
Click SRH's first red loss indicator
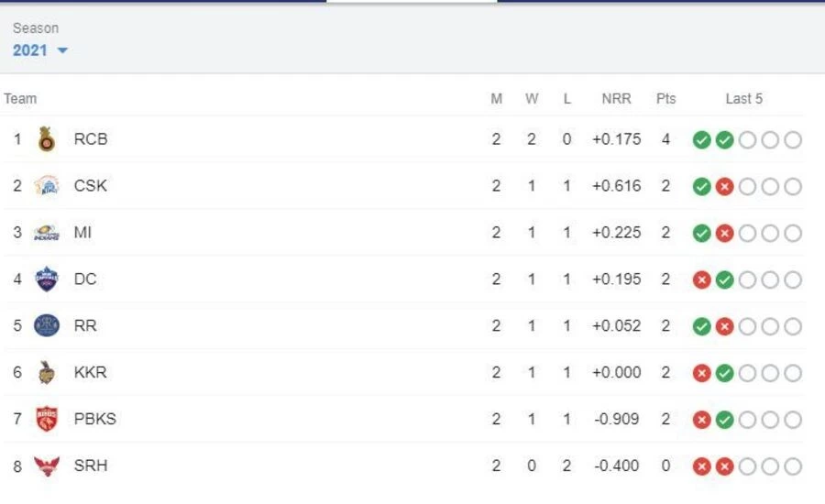[702, 467]
